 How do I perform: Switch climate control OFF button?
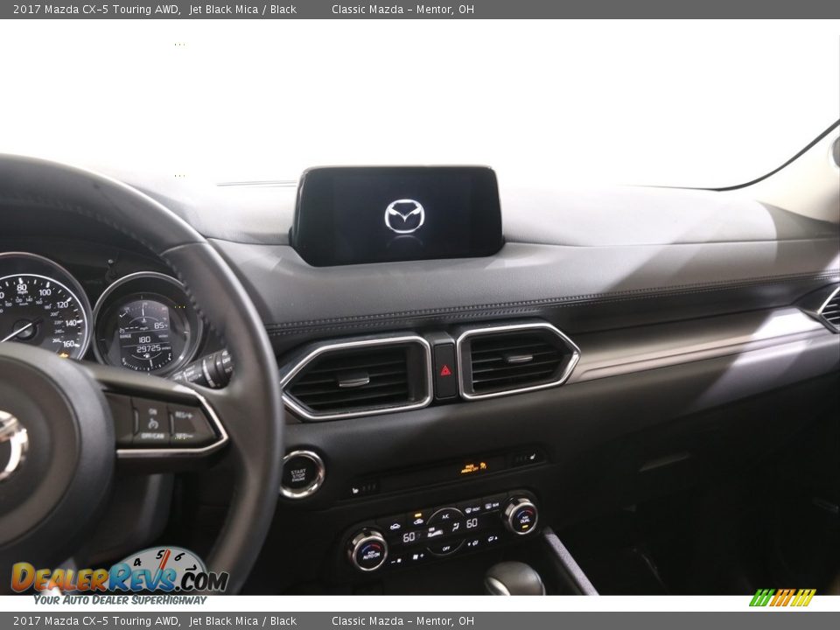[x=445, y=548]
